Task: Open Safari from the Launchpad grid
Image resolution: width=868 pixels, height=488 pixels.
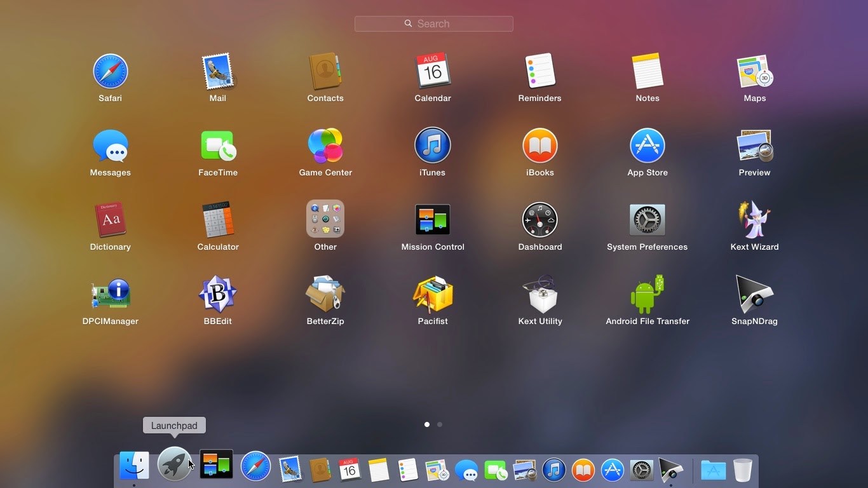Action: click(111, 71)
